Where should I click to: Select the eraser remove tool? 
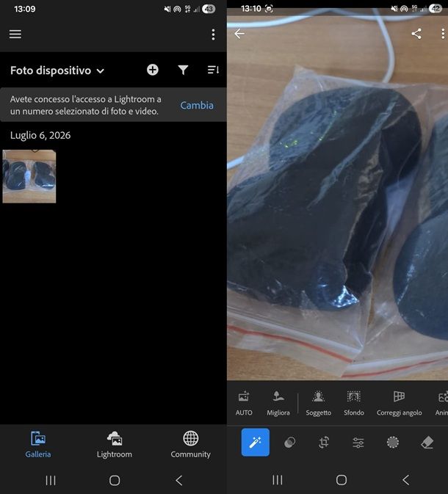click(427, 443)
